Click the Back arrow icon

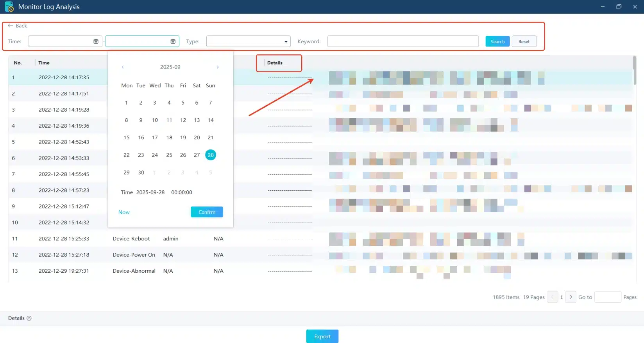[x=11, y=26]
